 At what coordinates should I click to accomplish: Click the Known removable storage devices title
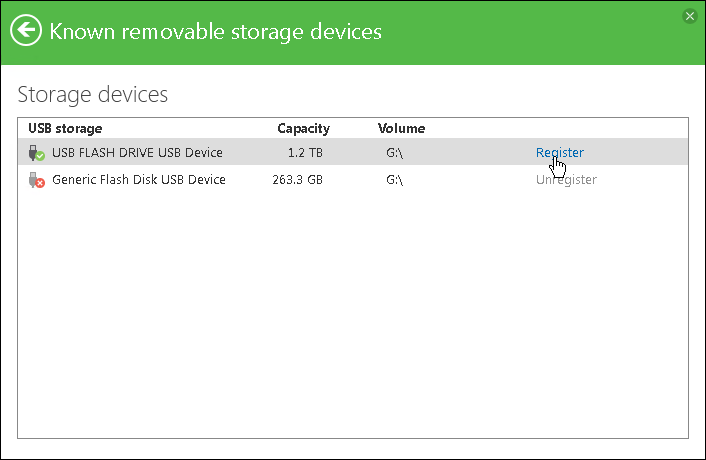216,31
